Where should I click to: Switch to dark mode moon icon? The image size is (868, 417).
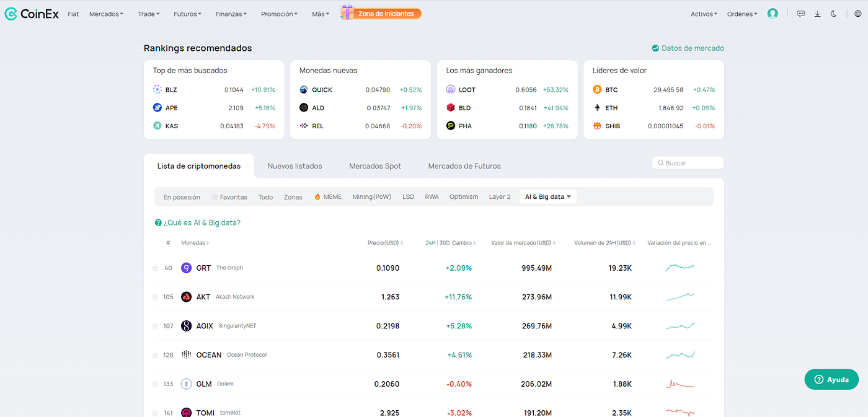pyautogui.click(x=834, y=14)
